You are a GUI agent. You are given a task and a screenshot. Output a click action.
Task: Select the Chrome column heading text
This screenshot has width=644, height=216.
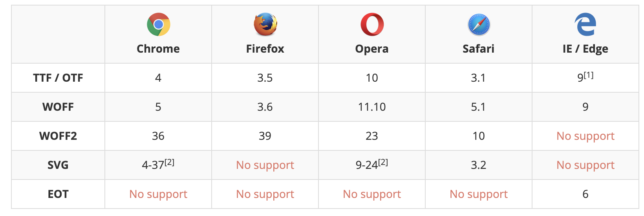coord(158,49)
